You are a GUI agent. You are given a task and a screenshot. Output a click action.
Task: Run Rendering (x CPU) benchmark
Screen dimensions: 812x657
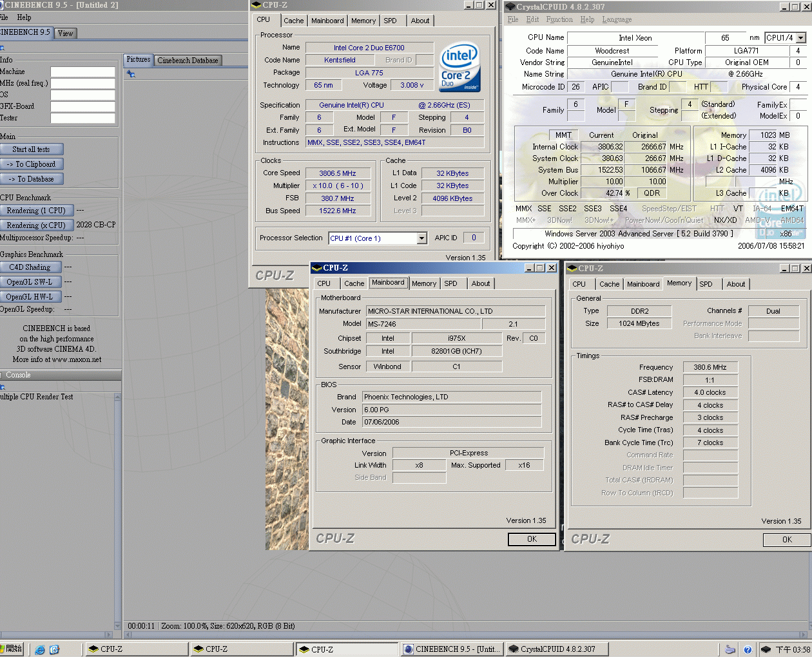pyautogui.click(x=36, y=225)
